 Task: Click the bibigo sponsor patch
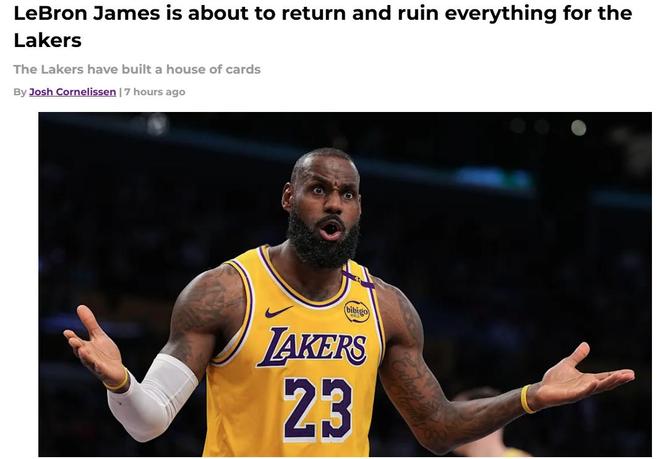pyautogui.click(x=357, y=312)
